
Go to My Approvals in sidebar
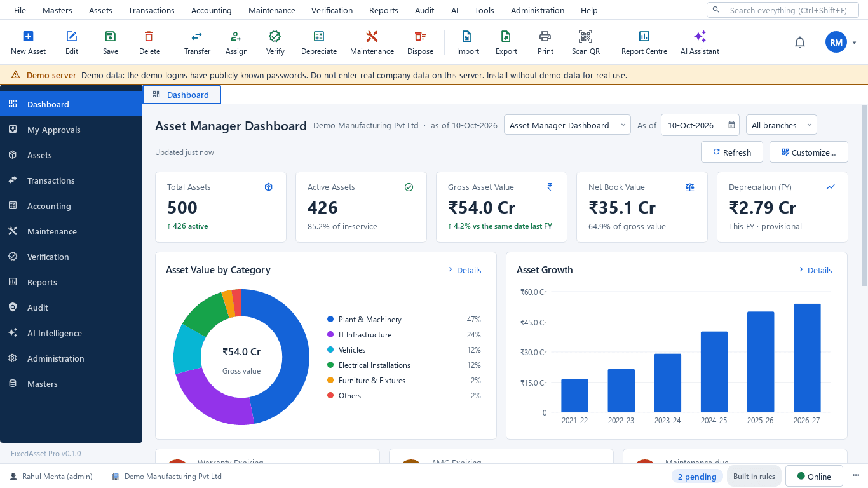(71, 130)
